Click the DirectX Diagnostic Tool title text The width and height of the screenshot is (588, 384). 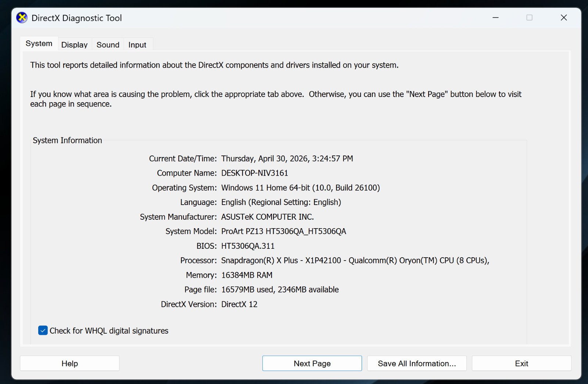tap(76, 18)
